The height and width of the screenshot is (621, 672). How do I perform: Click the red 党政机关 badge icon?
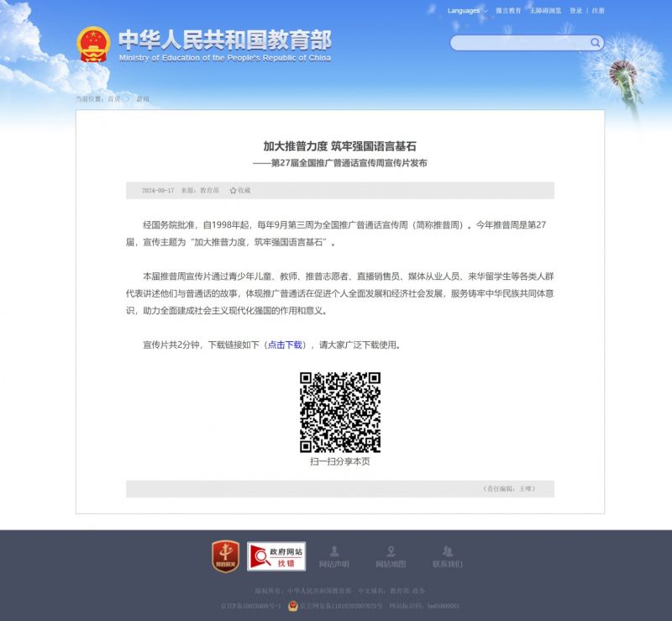pos(225,556)
